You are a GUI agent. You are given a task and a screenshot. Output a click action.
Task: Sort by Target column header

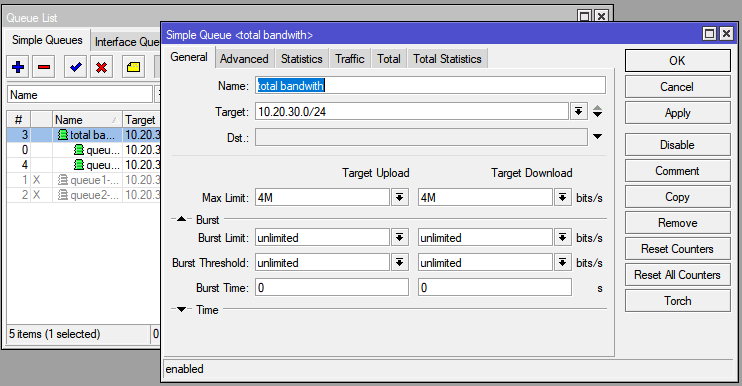[141, 120]
